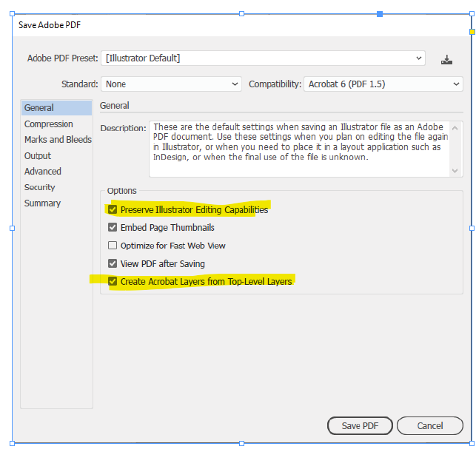Open the Compatibility dropdown
This screenshot has height=452, width=476.
(x=383, y=84)
